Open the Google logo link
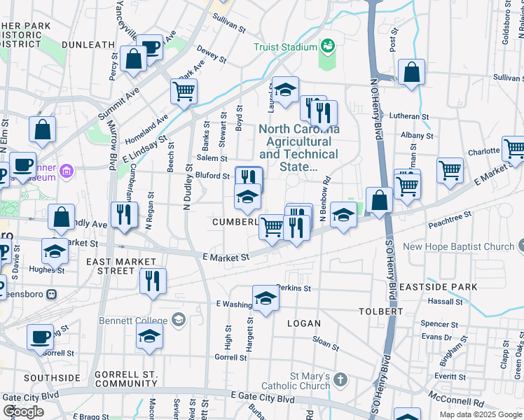This screenshot has height=420, width=524. tap(24, 412)
